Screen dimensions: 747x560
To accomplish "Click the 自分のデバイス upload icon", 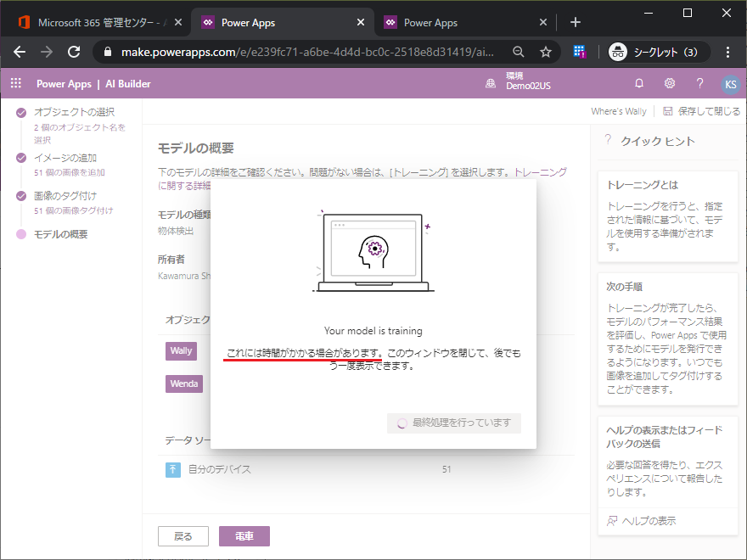I will pos(173,469).
